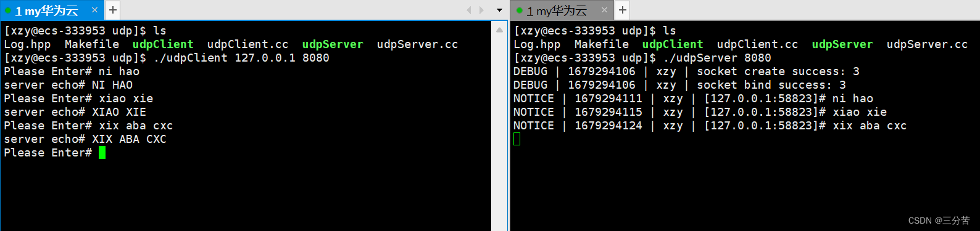Click NOTICE line with timestamp 1679294115
The width and height of the screenshot is (980, 231).
[700, 112]
